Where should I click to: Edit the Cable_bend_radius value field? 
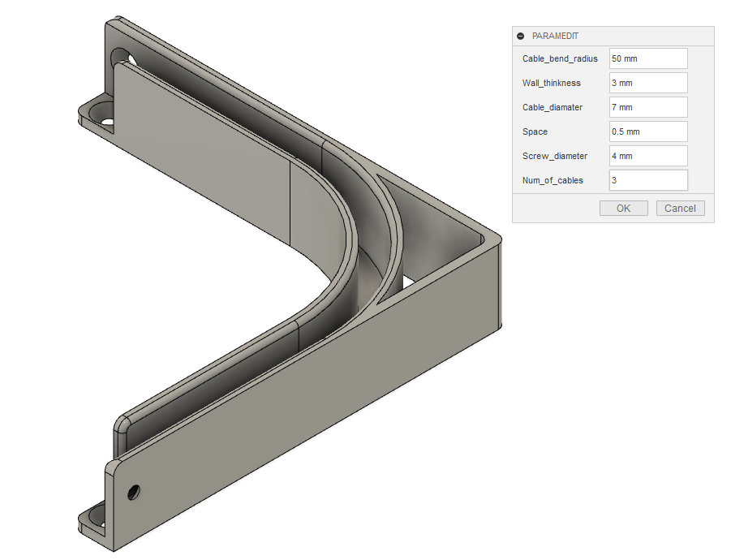click(648, 58)
